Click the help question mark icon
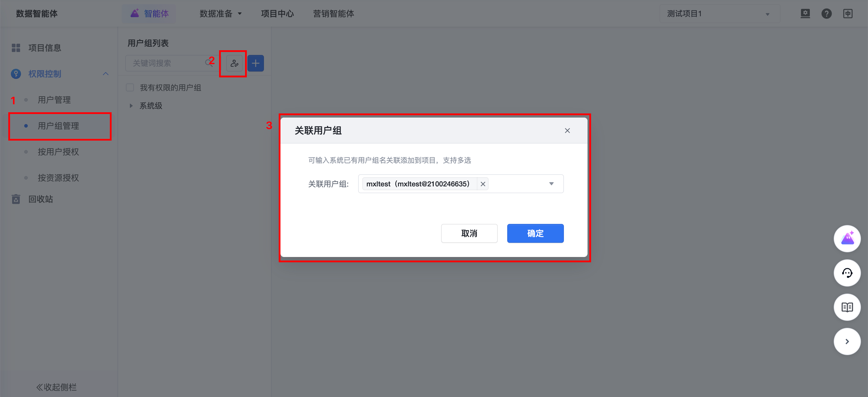The image size is (868, 397). tap(826, 14)
